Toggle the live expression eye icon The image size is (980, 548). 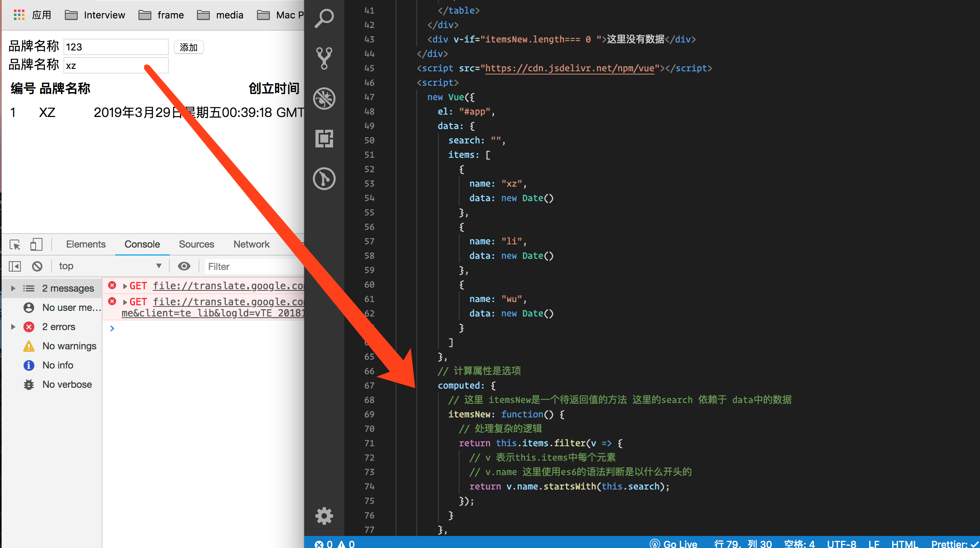tap(184, 266)
